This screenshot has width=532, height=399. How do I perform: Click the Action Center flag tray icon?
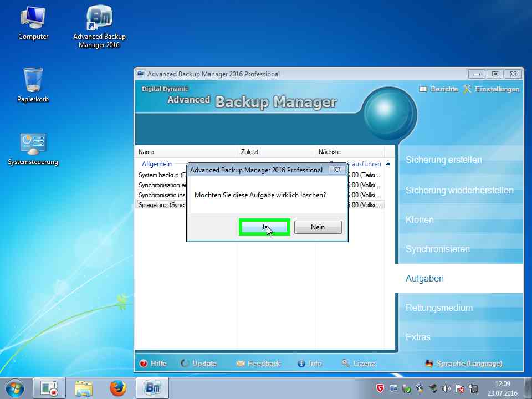tap(460, 388)
